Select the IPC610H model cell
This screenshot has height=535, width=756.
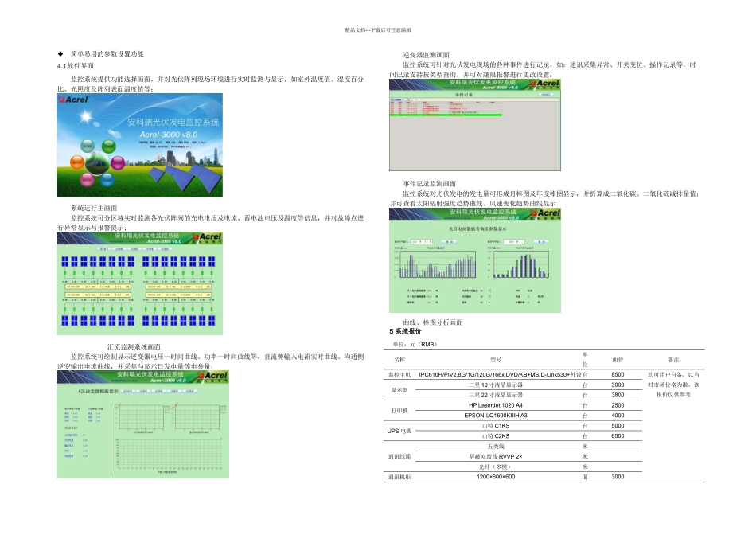tap(500, 374)
